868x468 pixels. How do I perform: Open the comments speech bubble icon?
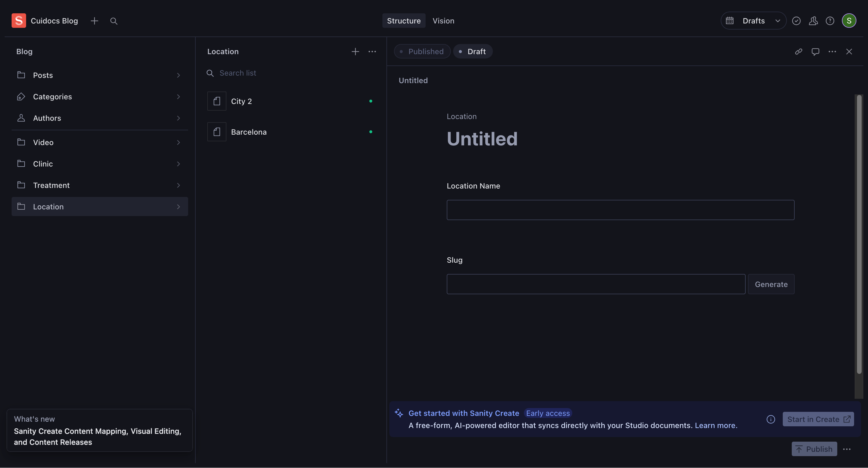(x=815, y=52)
